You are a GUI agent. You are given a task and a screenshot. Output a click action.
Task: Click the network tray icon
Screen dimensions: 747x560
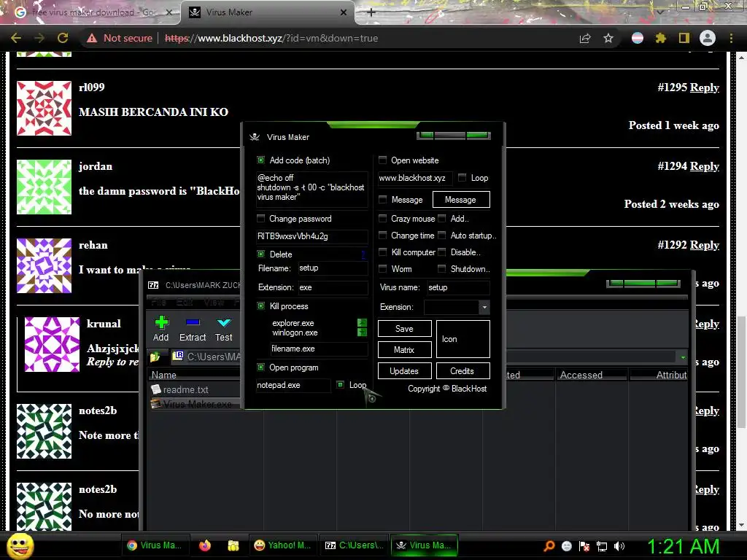[602, 546]
